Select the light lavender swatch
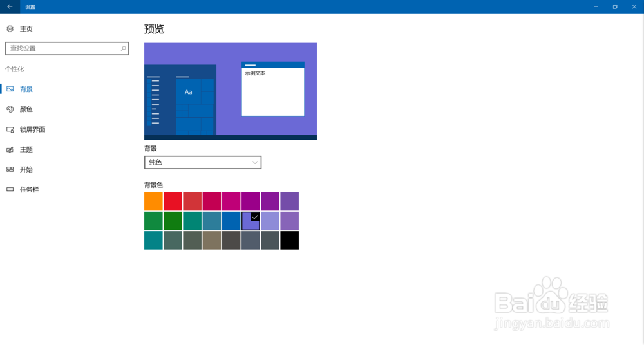 click(x=270, y=221)
